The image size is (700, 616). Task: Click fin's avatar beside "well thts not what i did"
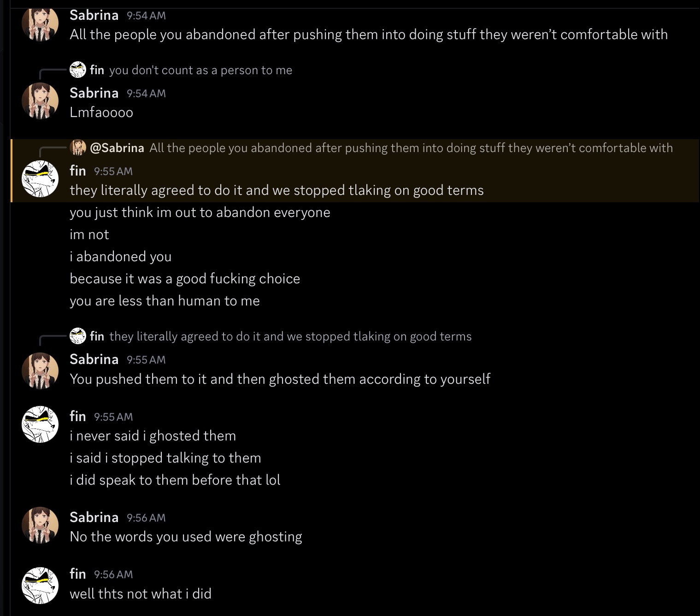pos(40,585)
